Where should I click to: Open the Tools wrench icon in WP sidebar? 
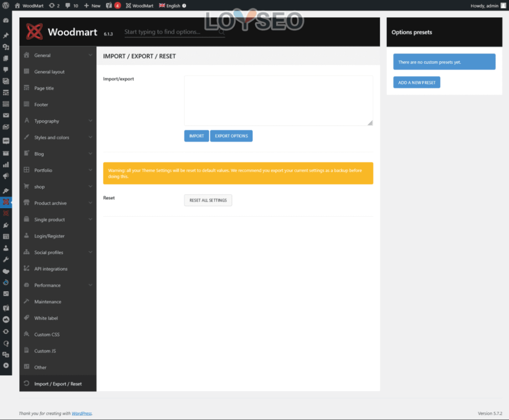6,259
